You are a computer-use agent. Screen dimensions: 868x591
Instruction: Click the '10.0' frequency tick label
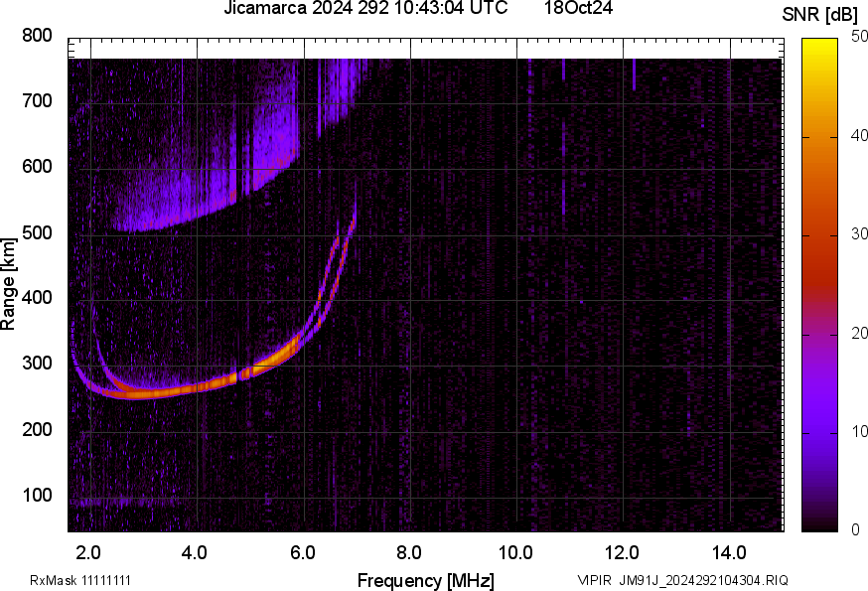515,553
